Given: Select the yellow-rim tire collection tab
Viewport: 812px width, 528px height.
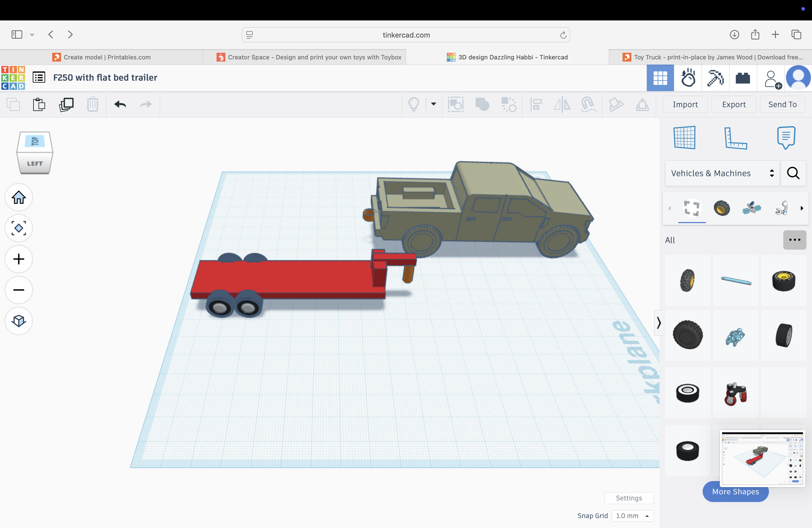Looking at the screenshot, I should [x=722, y=208].
